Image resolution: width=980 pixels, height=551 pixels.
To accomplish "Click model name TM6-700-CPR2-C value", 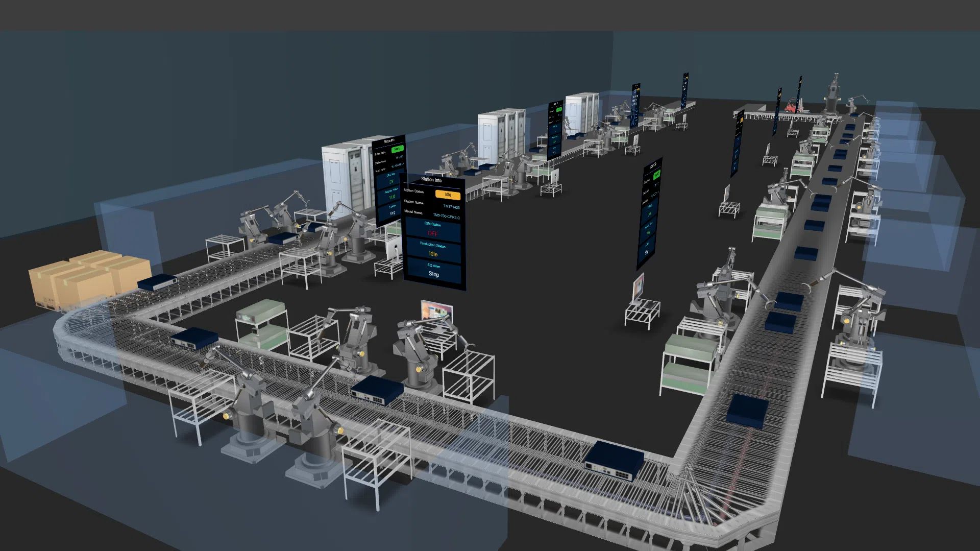I will 446,217.
